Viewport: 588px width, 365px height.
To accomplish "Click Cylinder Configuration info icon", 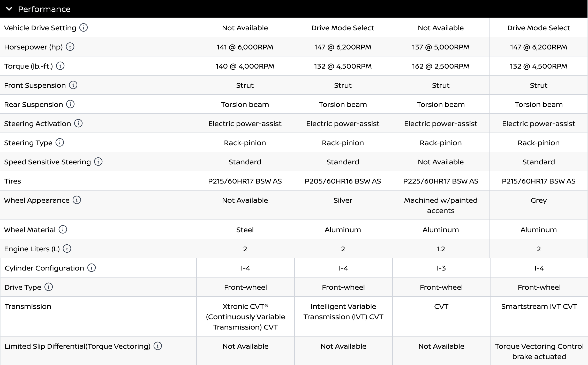I will [92, 268].
